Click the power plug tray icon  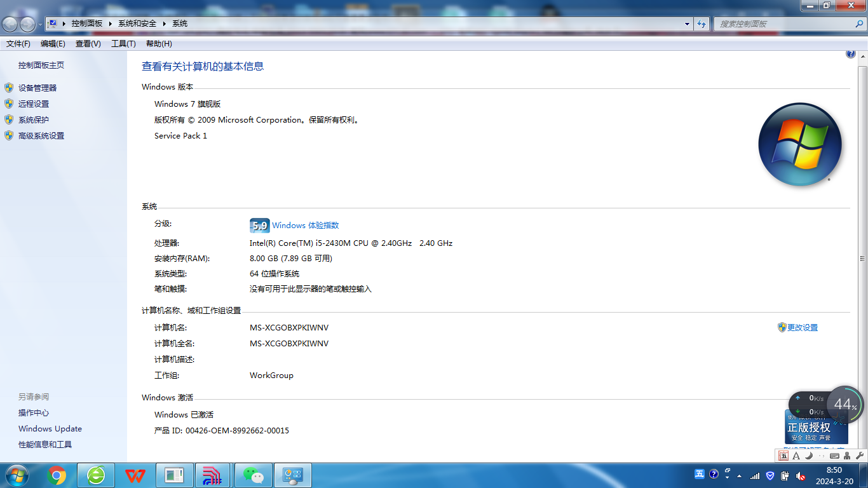click(x=785, y=475)
